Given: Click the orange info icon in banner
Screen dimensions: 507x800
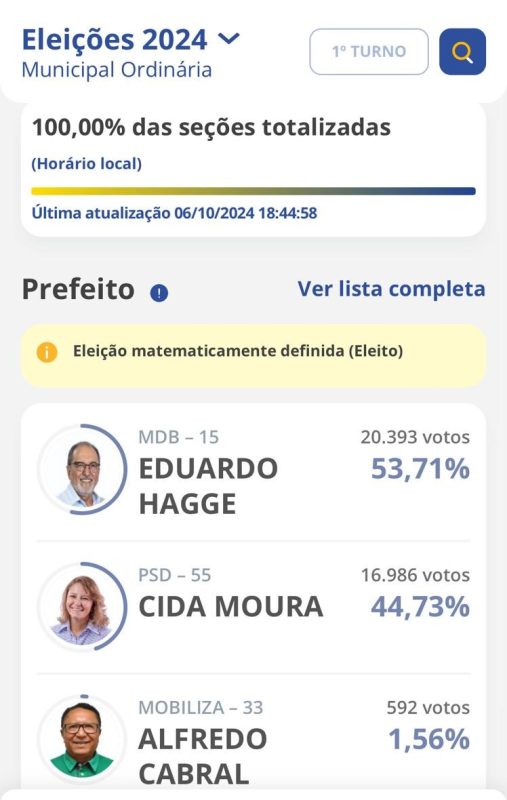Looking at the screenshot, I should (46, 352).
